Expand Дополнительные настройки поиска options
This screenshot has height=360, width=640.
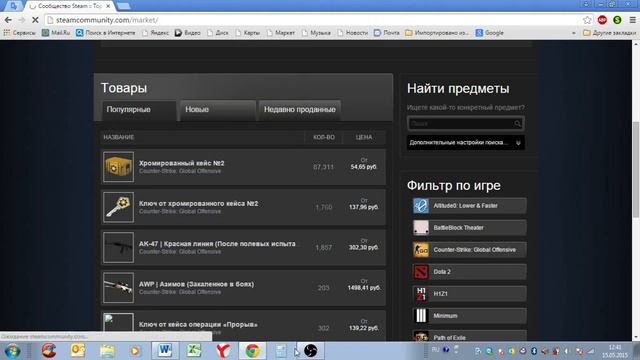click(x=466, y=143)
